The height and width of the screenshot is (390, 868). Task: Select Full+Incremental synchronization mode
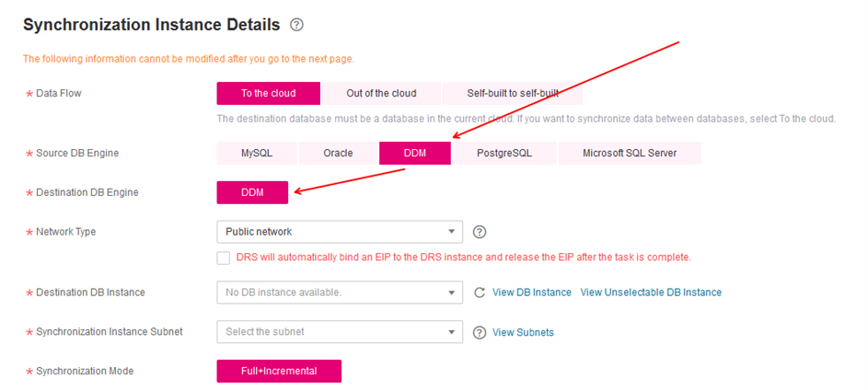pos(279,371)
